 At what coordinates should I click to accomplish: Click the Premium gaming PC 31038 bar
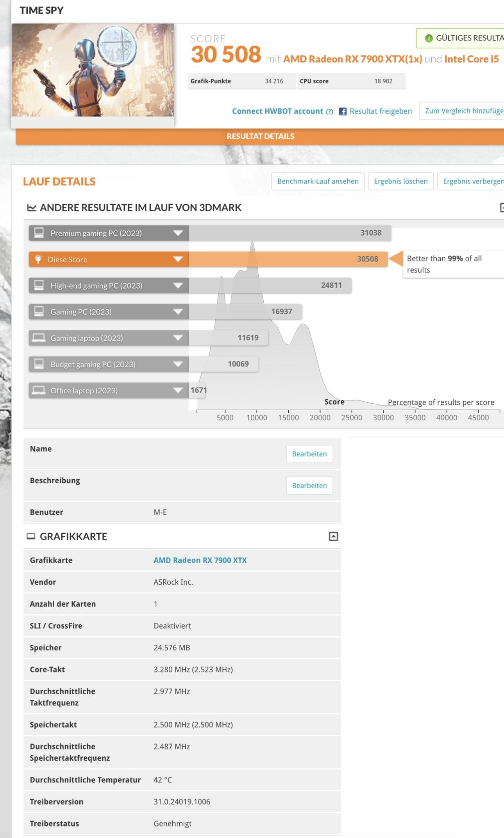click(290, 233)
